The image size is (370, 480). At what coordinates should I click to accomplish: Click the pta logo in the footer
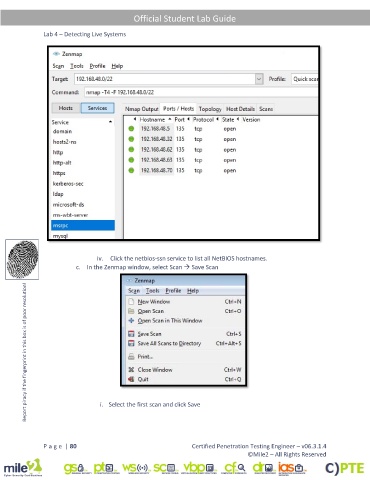tap(105, 468)
